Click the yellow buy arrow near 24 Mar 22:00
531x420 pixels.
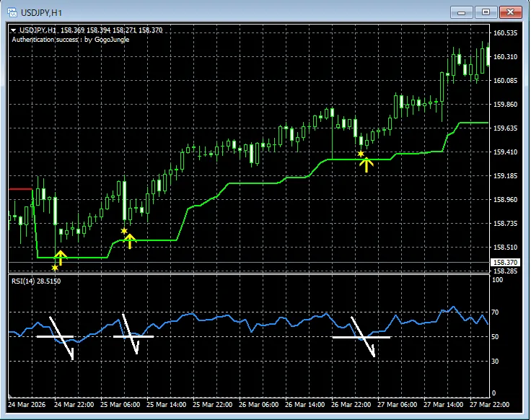click(61, 258)
